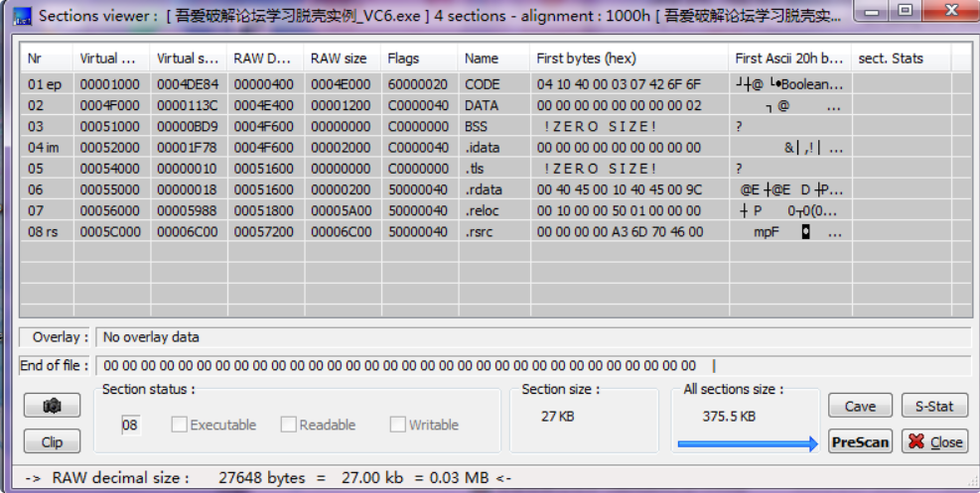This screenshot has width=980, height=493.
Task: Select the .rsrc section name
Action: [x=479, y=231]
